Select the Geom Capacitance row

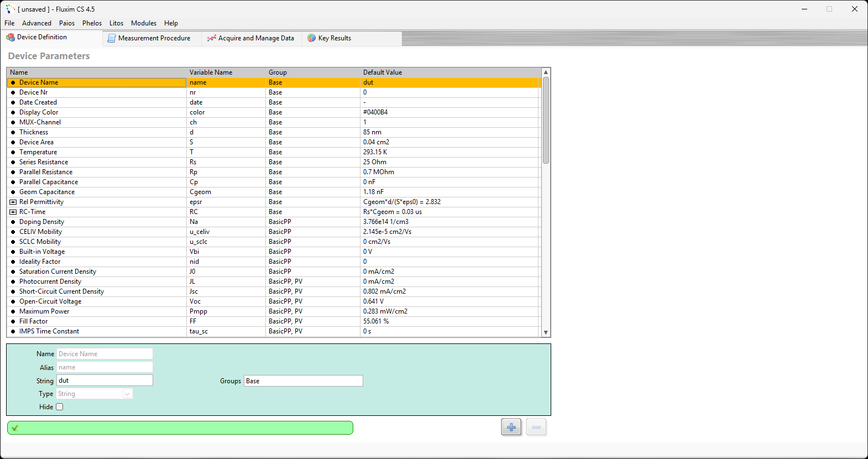pos(274,192)
